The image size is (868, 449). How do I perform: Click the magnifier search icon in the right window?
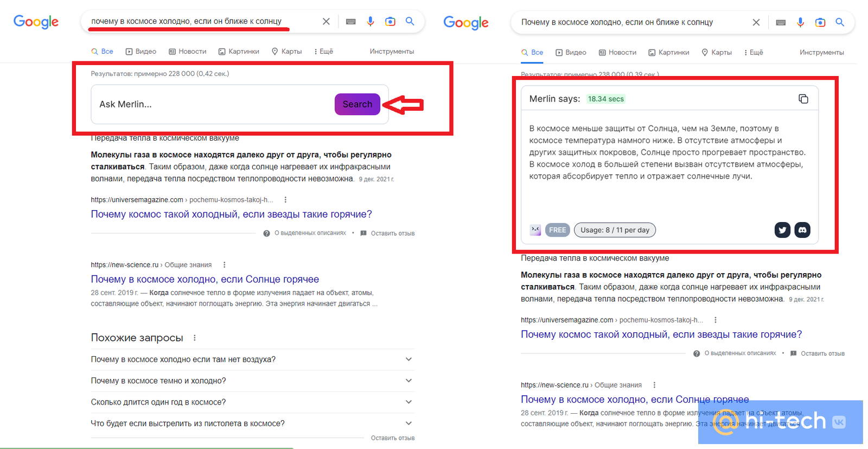point(840,22)
